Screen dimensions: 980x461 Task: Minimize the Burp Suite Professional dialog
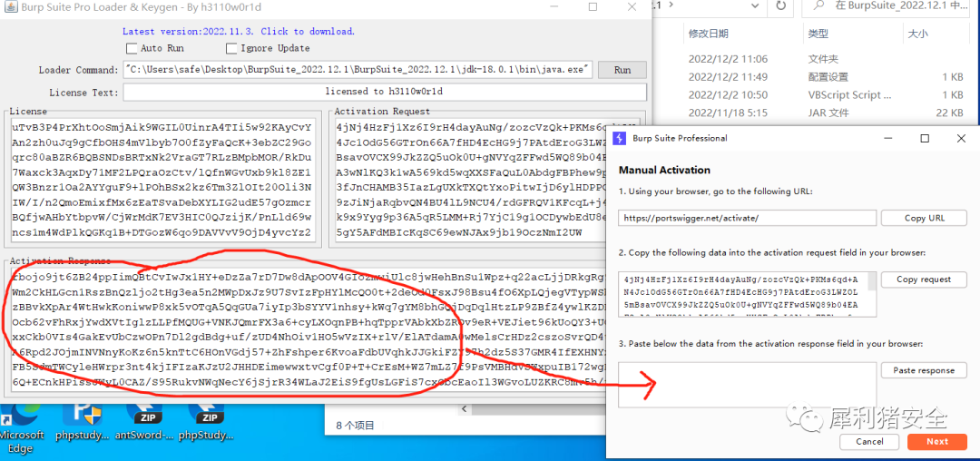click(887, 138)
